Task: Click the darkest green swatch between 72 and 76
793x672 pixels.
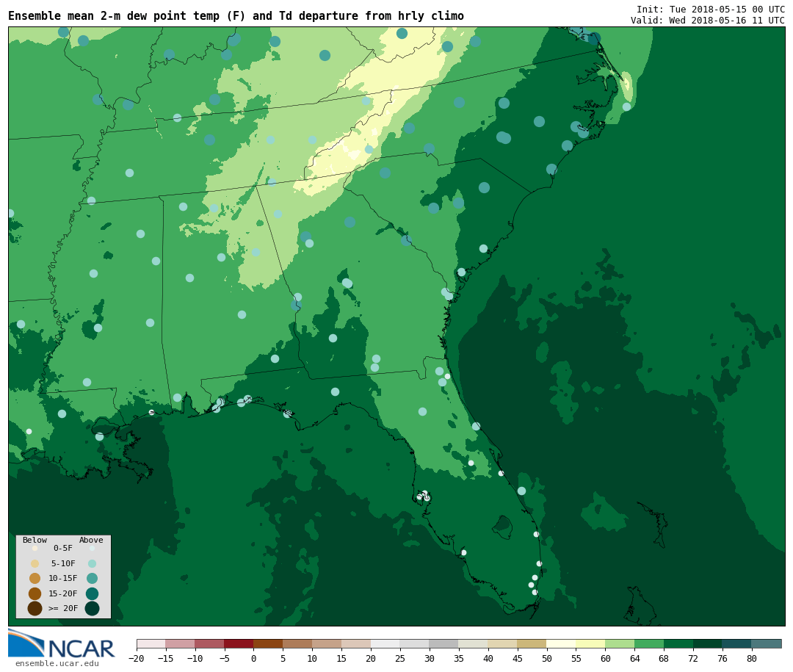Action: click(x=708, y=643)
